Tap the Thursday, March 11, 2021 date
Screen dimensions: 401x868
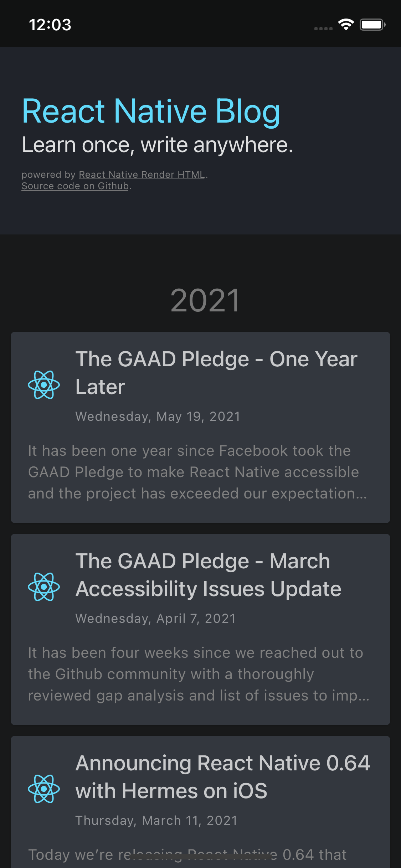pyautogui.click(x=156, y=821)
